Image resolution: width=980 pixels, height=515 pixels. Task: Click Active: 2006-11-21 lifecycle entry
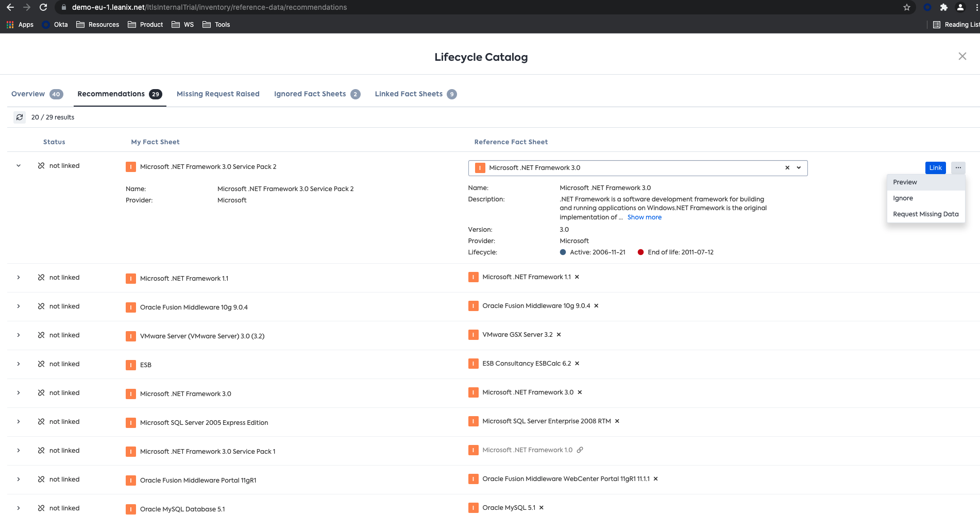(593, 252)
